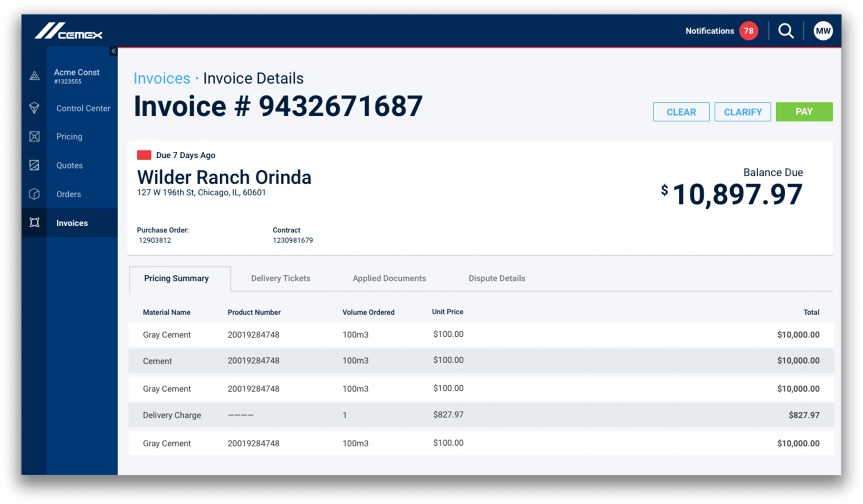Collapse the sidebar with the double chevron
The width and height of the screenshot is (863, 504).
[x=113, y=51]
